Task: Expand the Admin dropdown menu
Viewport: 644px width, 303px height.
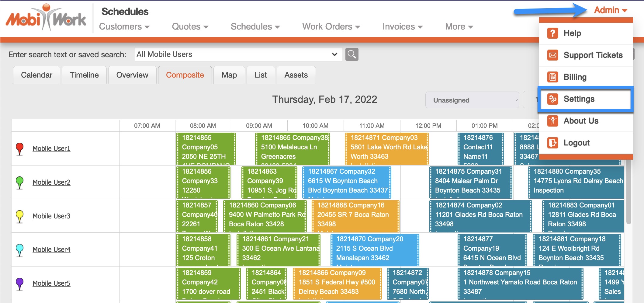Action: pos(610,10)
